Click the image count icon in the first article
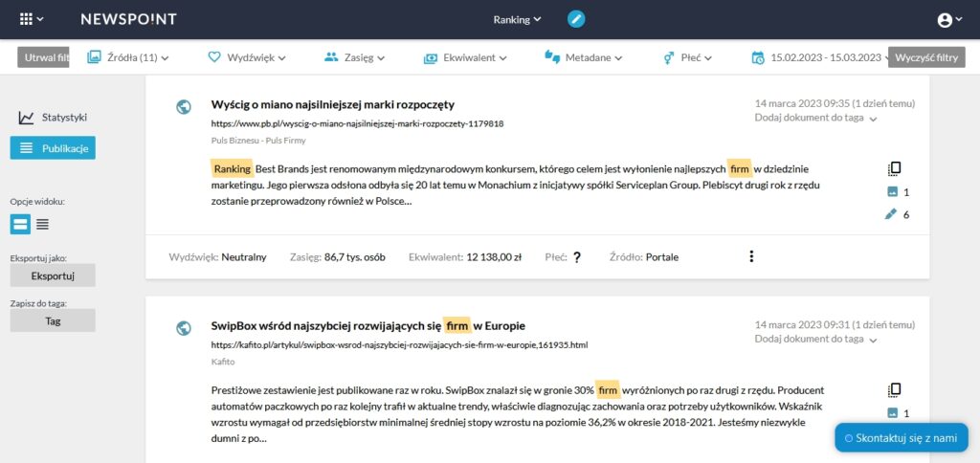The height and width of the screenshot is (463, 980). (893, 192)
